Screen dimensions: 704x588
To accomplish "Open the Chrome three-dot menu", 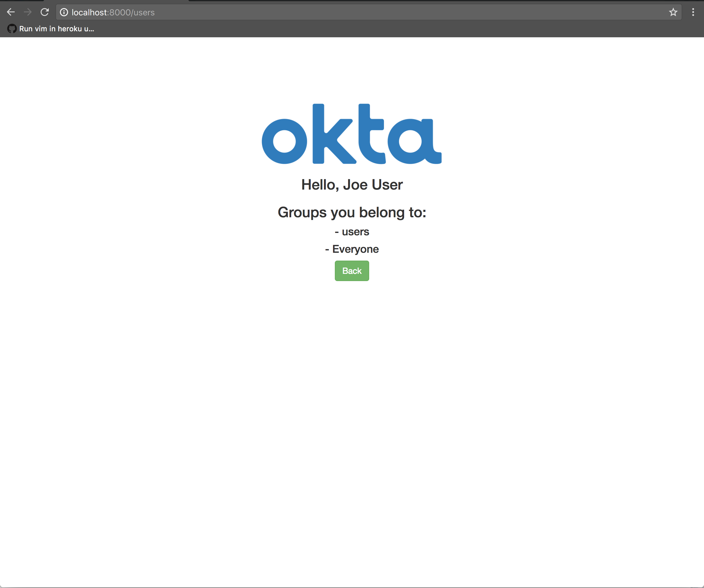I will 693,12.
